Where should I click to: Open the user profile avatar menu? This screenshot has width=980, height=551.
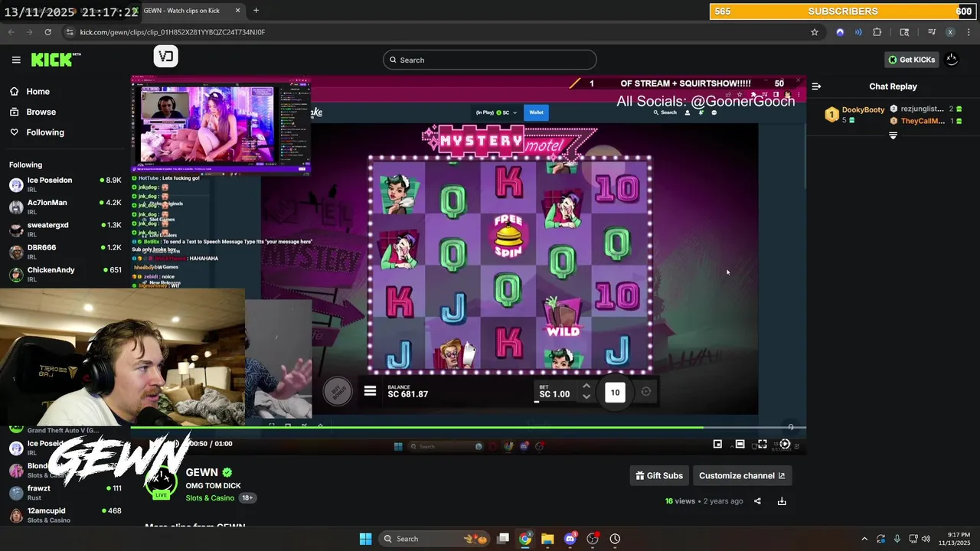pyautogui.click(x=952, y=59)
